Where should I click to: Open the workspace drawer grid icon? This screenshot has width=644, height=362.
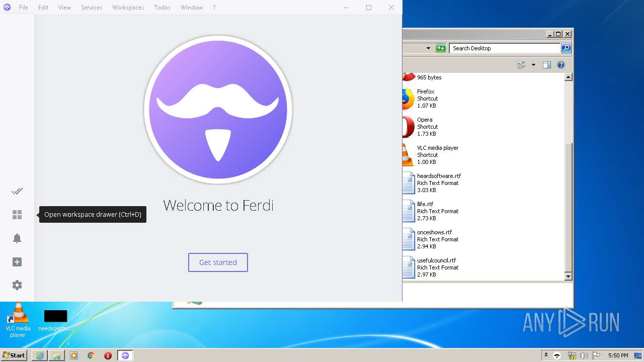(17, 215)
